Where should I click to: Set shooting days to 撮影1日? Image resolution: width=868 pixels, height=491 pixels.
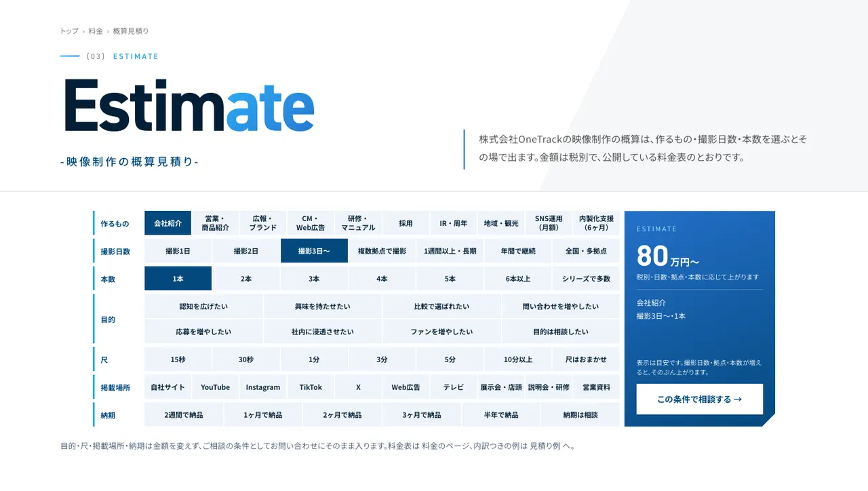[x=178, y=251]
